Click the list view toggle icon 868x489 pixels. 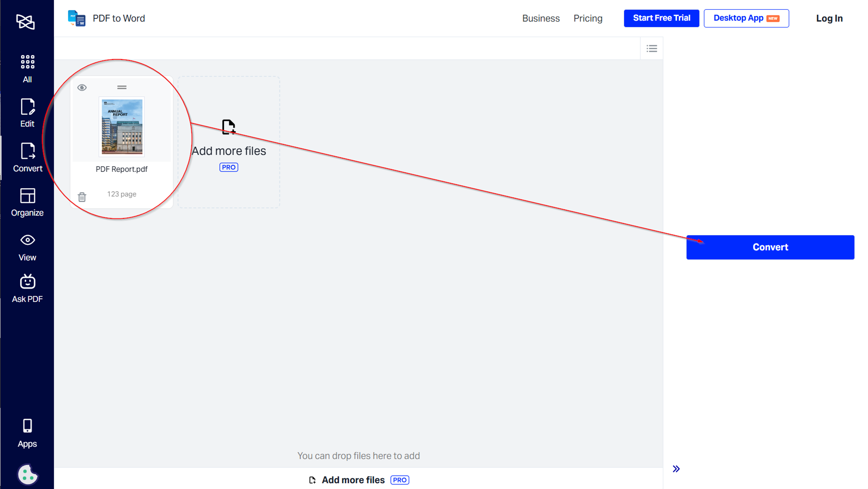[652, 48]
